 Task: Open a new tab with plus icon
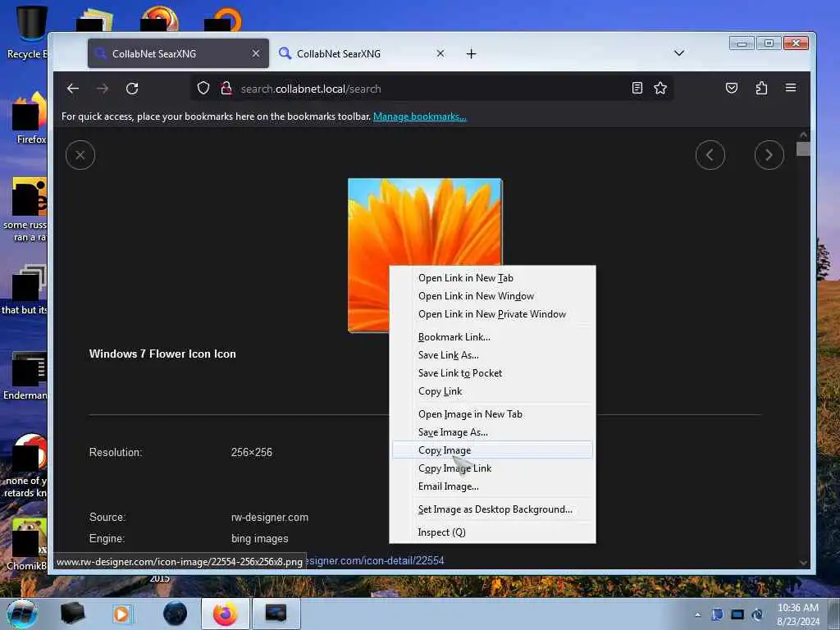pyautogui.click(x=471, y=53)
